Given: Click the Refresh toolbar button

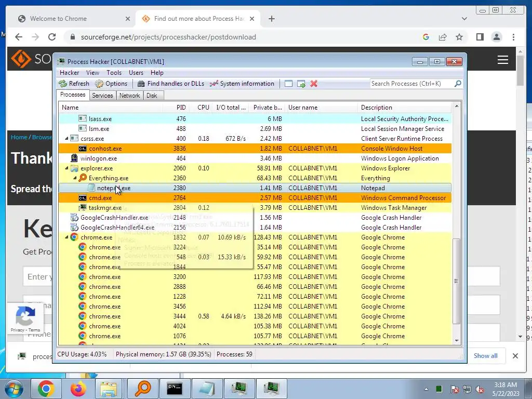Looking at the screenshot, I should [74, 84].
